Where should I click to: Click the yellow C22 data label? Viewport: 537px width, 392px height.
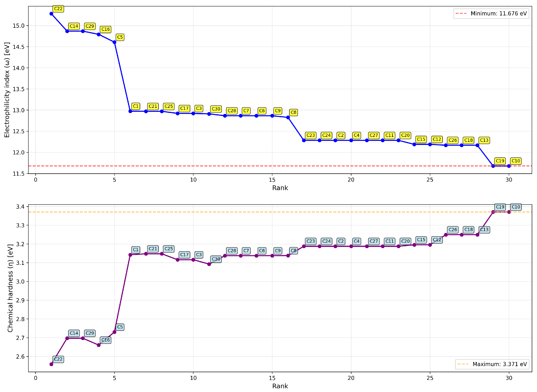pyautogui.click(x=58, y=9)
